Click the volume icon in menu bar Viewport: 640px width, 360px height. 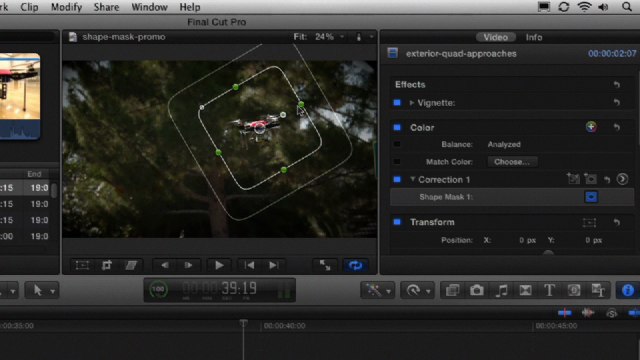pos(603,7)
